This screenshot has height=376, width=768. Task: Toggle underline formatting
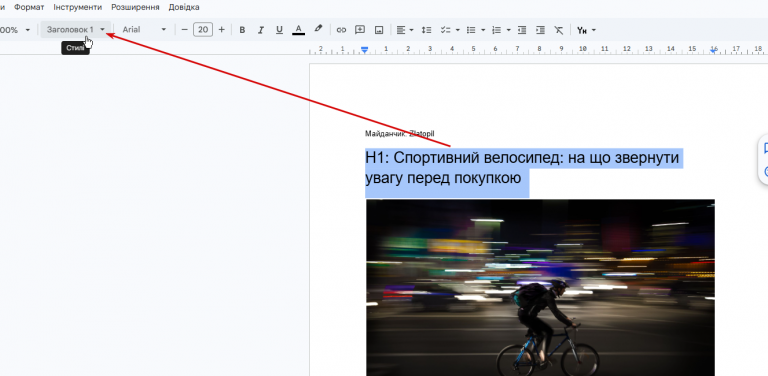point(279,30)
